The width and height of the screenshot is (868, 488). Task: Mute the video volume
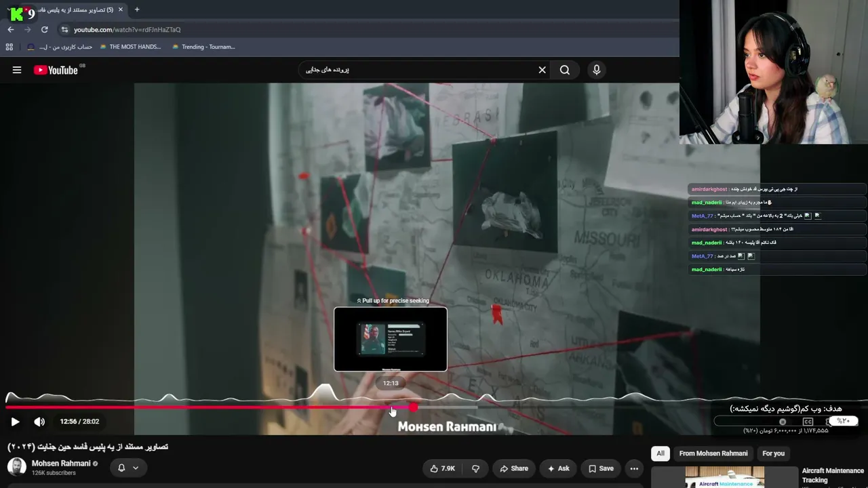(39, 422)
